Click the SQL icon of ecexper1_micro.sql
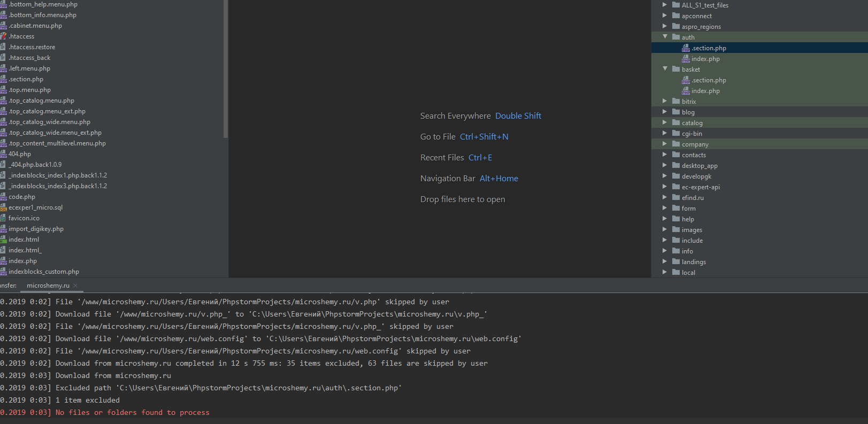The image size is (868, 424). 3,207
